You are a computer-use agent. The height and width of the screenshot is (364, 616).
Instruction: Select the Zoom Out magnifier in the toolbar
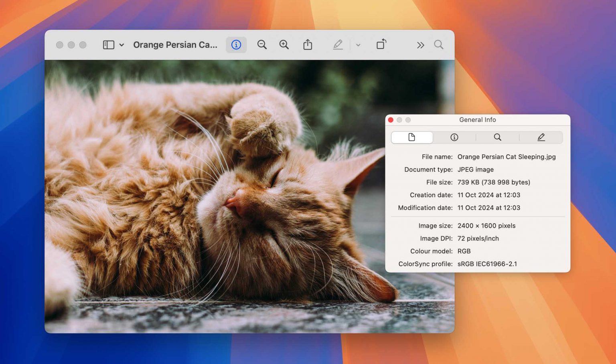[x=262, y=44]
